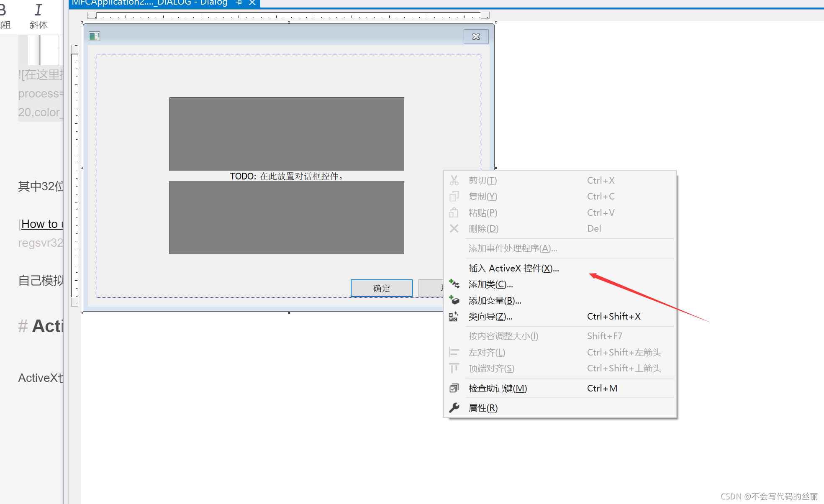Click 剪切 cut icon in menu
This screenshot has height=504, width=824.
pos(454,180)
